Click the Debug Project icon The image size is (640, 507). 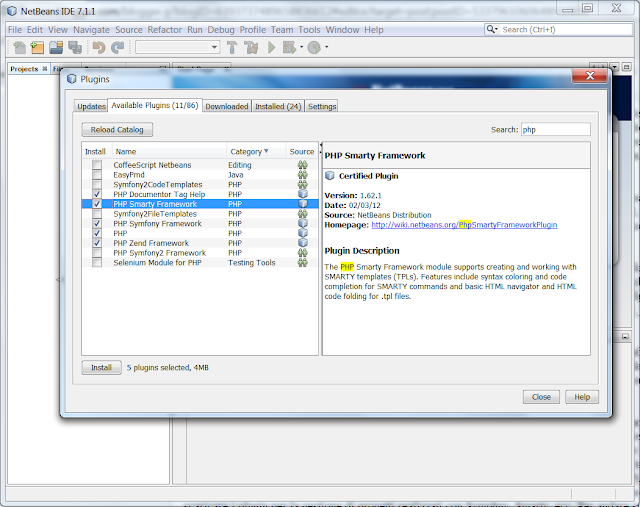pyautogui.click(x=289, y=48)
